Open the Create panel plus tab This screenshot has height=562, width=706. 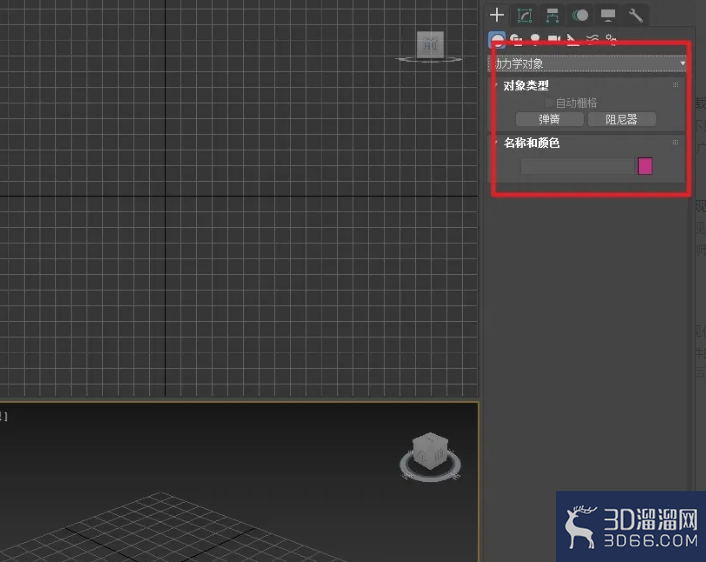pos(497,15)
